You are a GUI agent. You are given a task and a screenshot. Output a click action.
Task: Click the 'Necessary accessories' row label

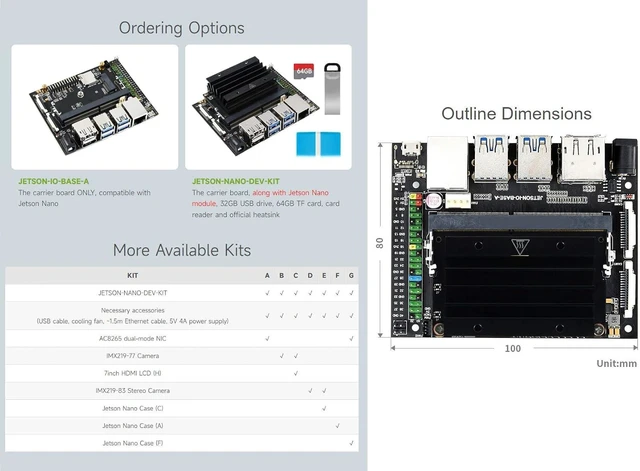pyautogui.click(x=133, y=310)
